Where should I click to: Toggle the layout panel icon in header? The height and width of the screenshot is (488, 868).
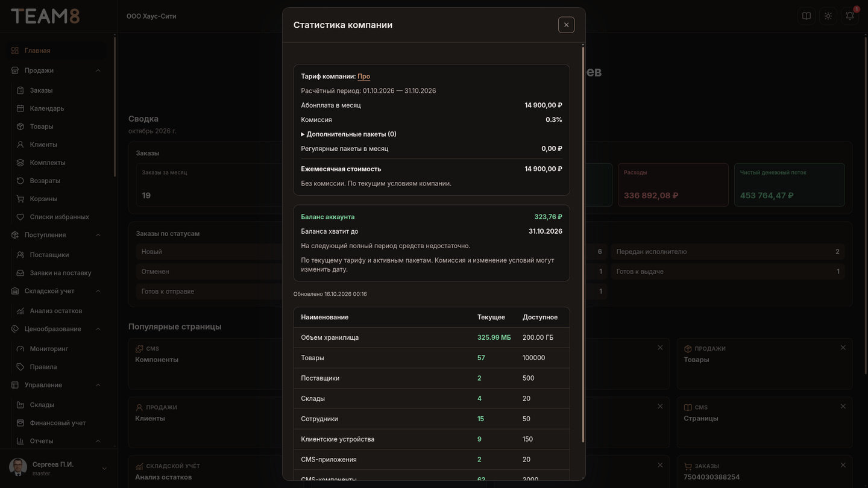coord(807,16)
